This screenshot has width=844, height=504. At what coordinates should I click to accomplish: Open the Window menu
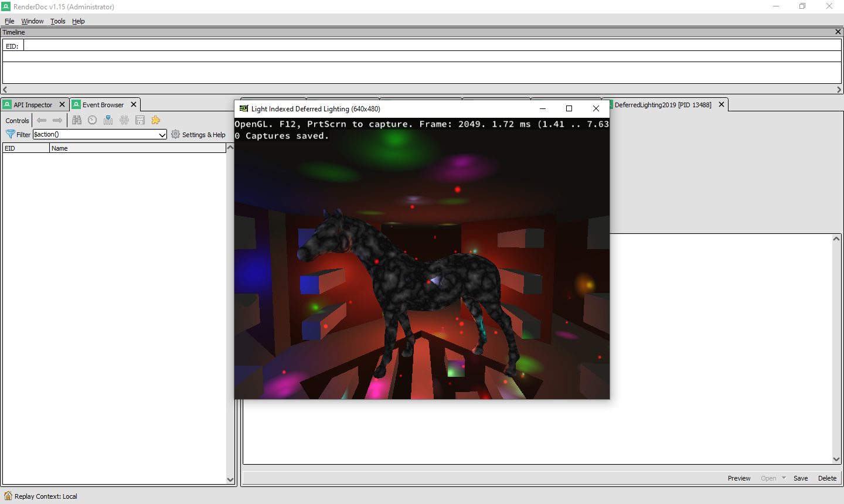pos(32,21)
